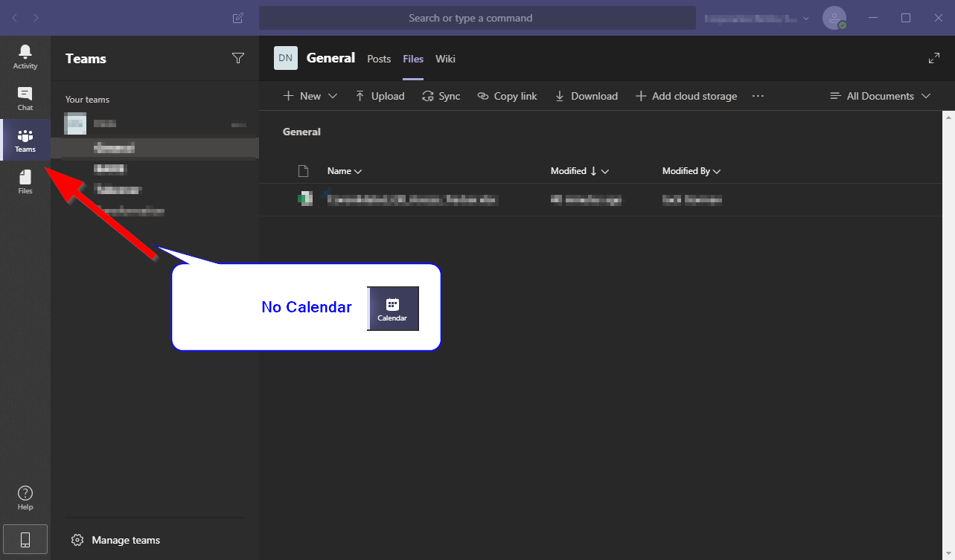
Task: Click the file list vertical scrollbar
Action: coord(948,335)
